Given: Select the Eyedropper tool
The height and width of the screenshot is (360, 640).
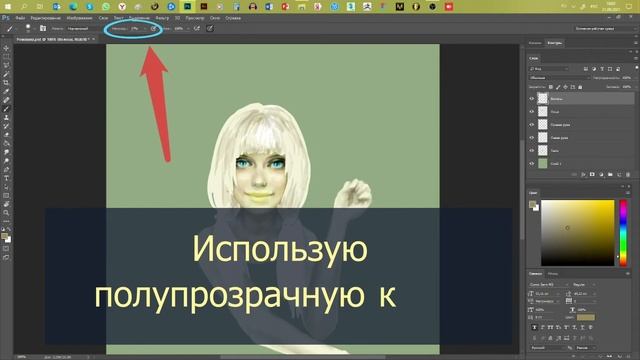Looking at the screenshot, I should [x=6, y=91].
